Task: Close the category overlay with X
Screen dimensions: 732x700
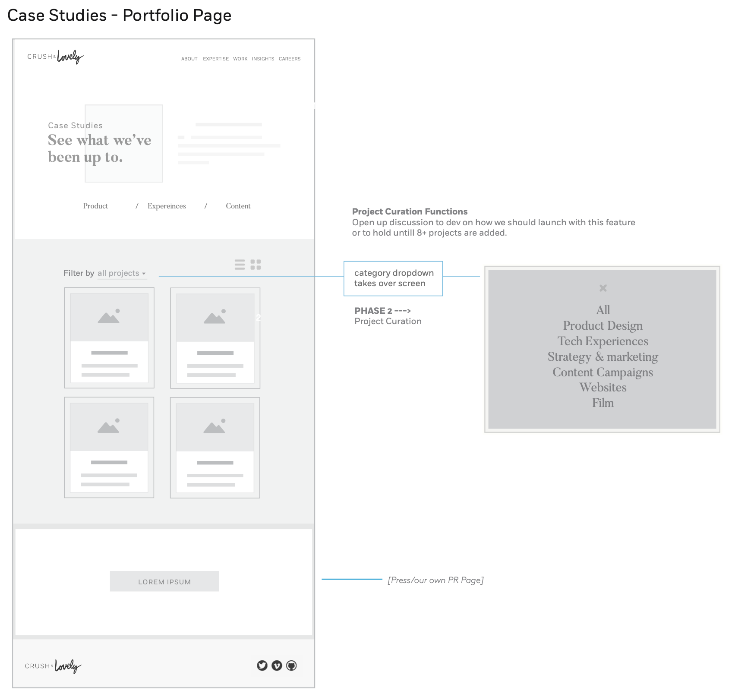Action: 603,288
